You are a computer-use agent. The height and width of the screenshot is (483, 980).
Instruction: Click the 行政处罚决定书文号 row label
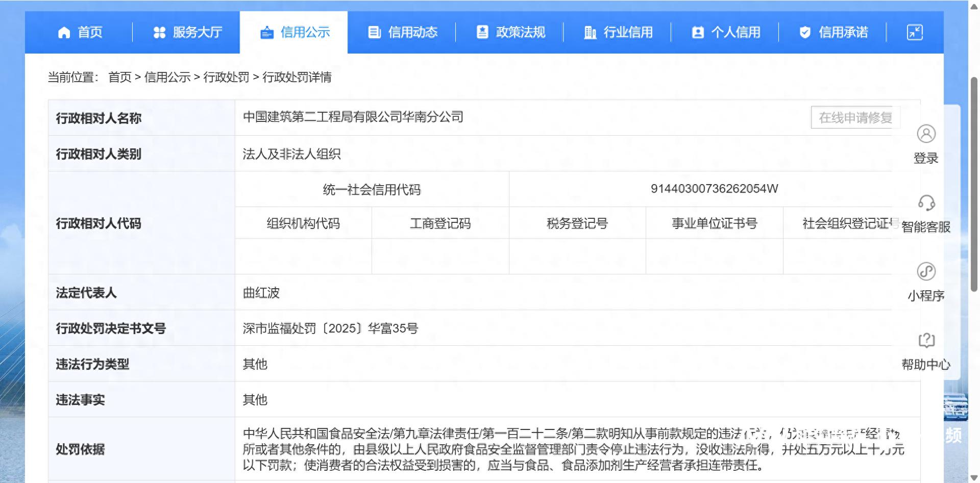coord(111,328)
